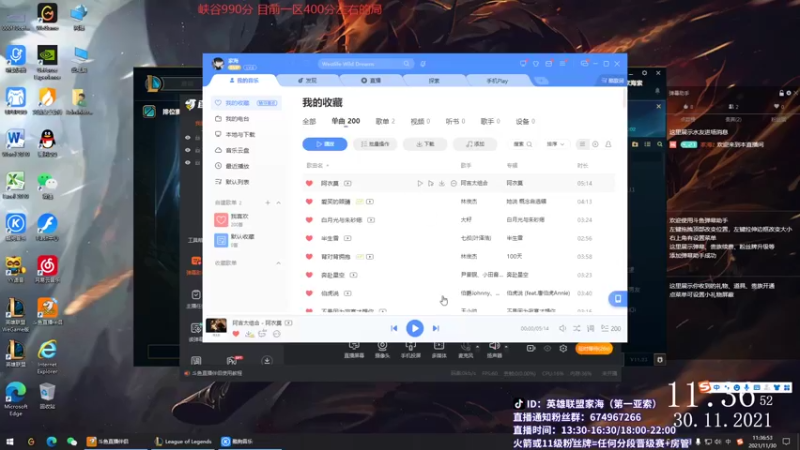Click the bell icon beside the sort dropdown
The height and width of the screenshot is (450, 800).
pos(608,144)
